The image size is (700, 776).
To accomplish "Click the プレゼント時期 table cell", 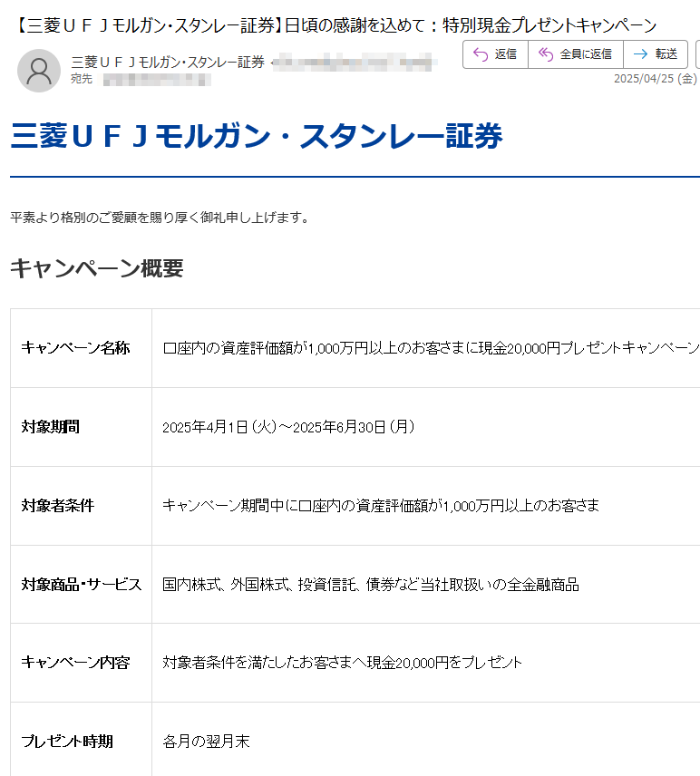I will (82, 740).
